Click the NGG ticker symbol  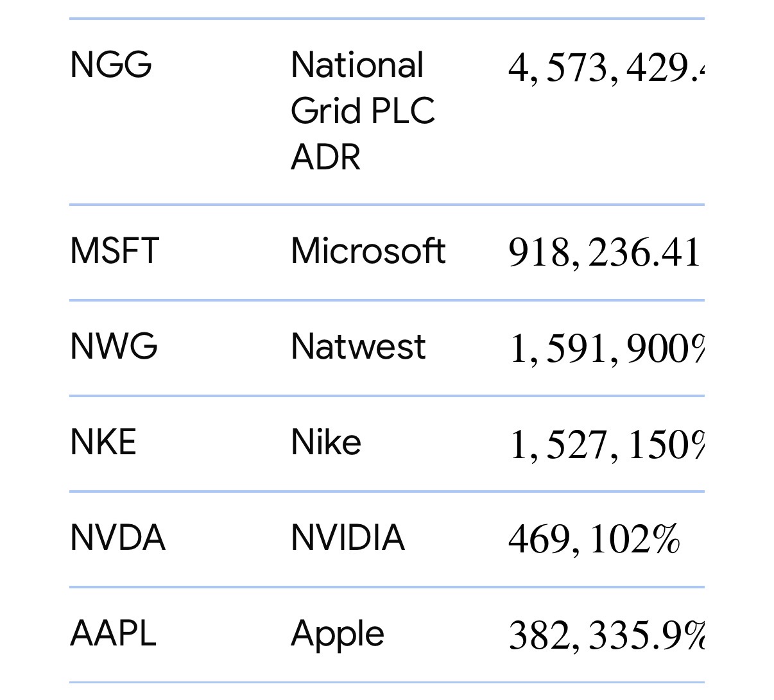[110, 65]
